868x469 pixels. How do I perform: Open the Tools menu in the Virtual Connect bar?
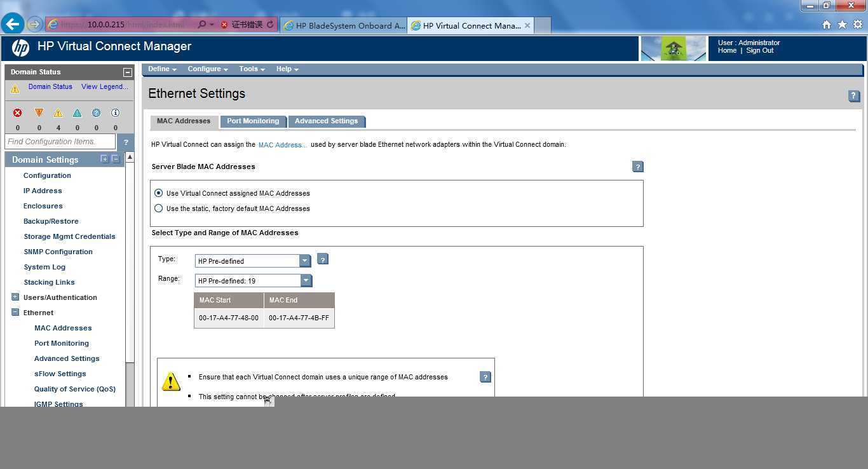tap(252, 69)
